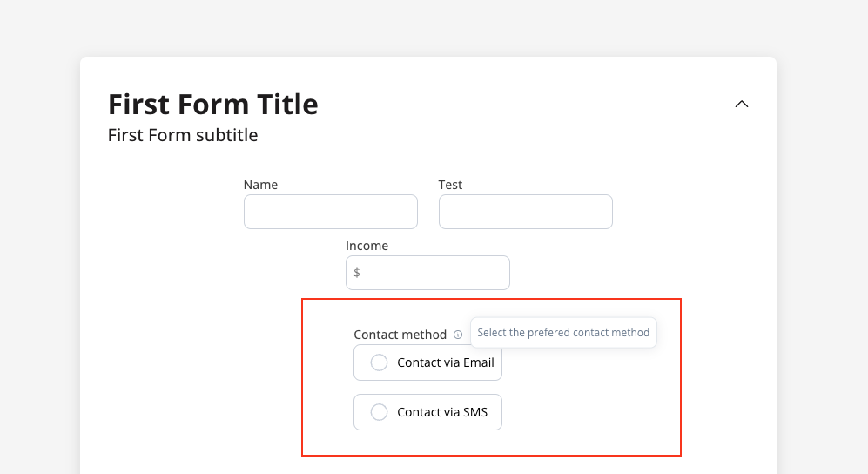Click the First Form Title heading
Screen dimensions: 868x474
pyautogui.click(x=213, y=104)
